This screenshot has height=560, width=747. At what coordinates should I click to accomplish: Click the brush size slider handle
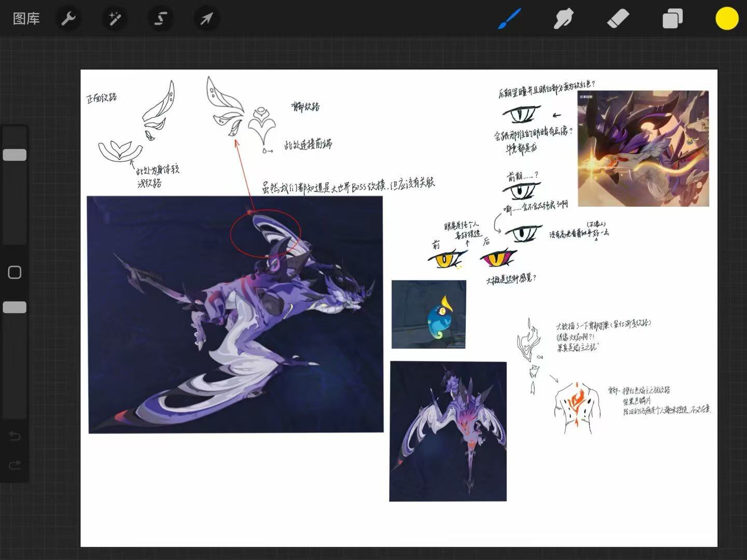(x=15, y=155)
